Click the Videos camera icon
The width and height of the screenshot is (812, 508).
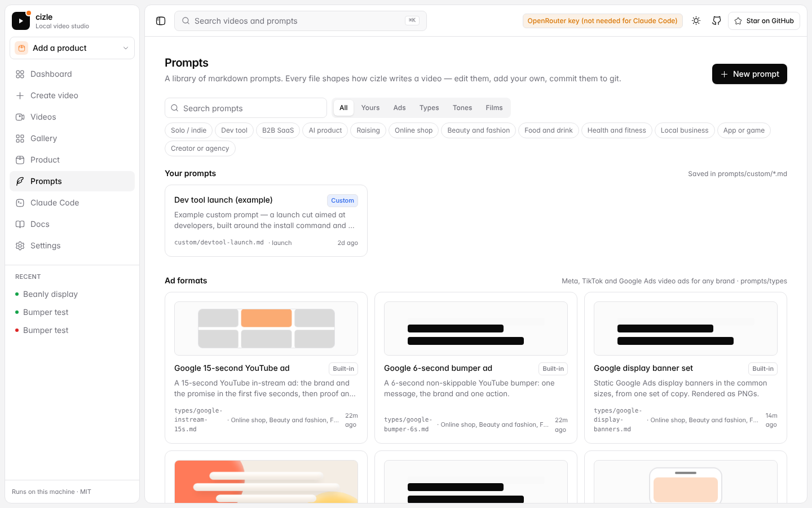pos(20,117)
